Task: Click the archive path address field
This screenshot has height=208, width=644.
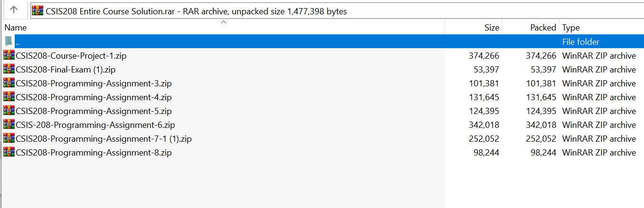Action: pos(333,11)
